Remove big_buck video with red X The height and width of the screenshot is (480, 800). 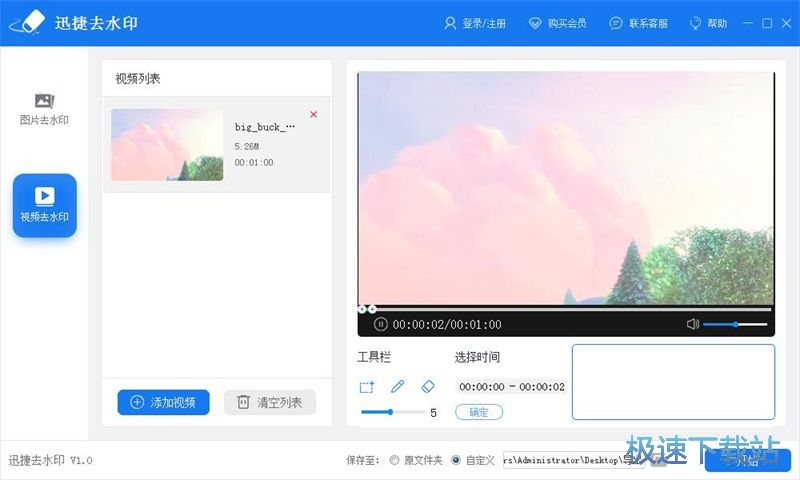[314, 114]
